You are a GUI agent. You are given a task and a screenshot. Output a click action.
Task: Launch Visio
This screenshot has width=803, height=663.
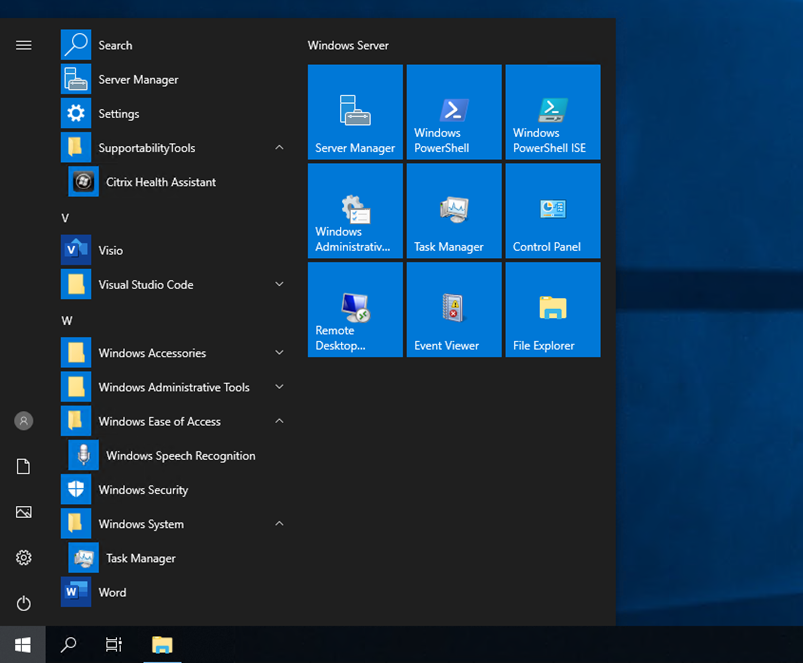pos(174,250)
